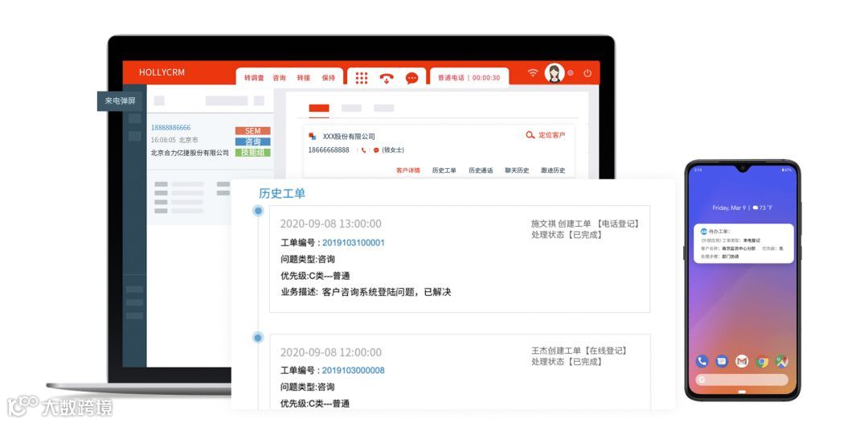
Task: Click the XXX股份有限公司 company logo icon
Action: tap(312, 136)
